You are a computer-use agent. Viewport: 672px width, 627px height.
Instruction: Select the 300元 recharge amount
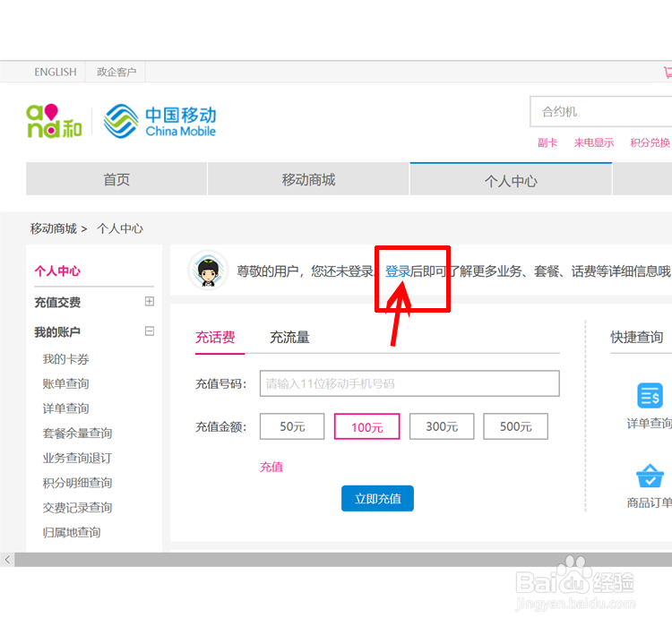[x=442, y=426]
